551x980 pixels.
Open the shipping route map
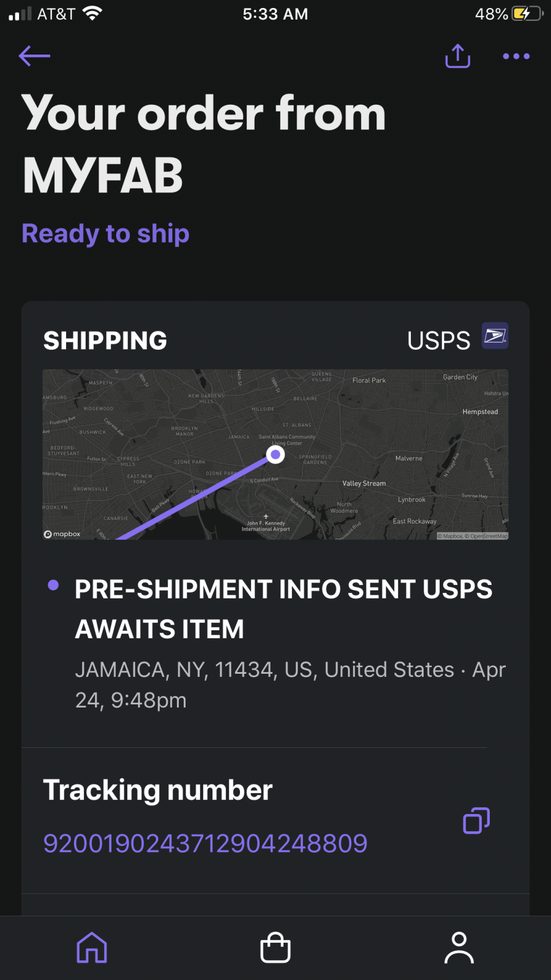coord(275,454)
